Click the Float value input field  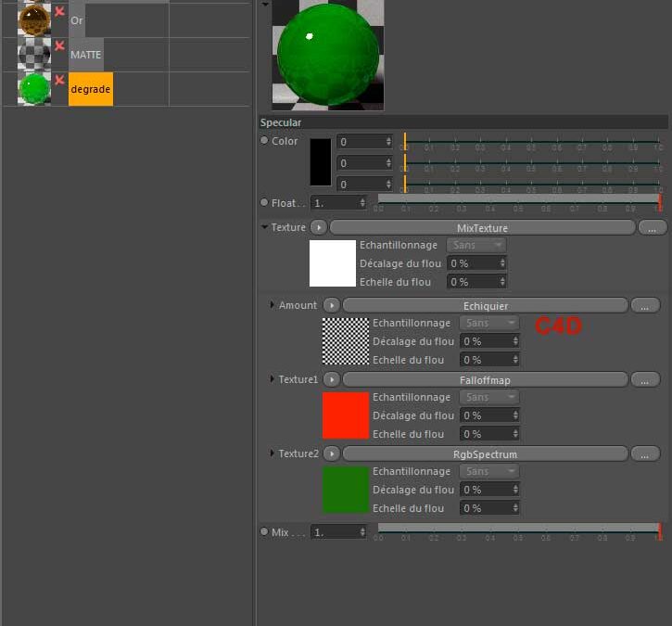pos(335,202)
